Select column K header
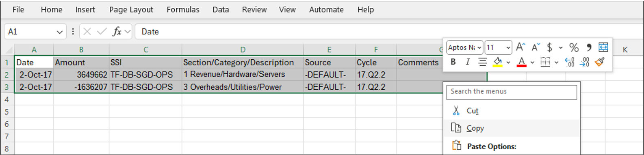 (625, 50)
